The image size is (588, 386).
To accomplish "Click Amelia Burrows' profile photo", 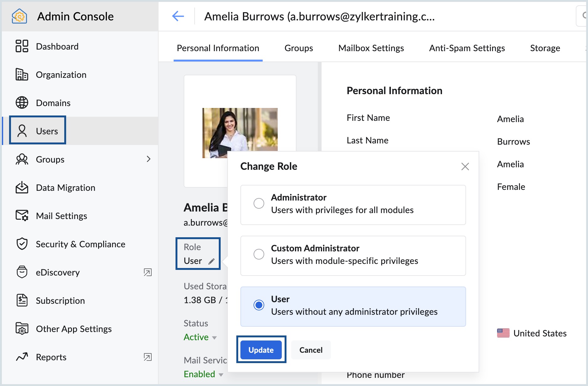I will point(240,133).
